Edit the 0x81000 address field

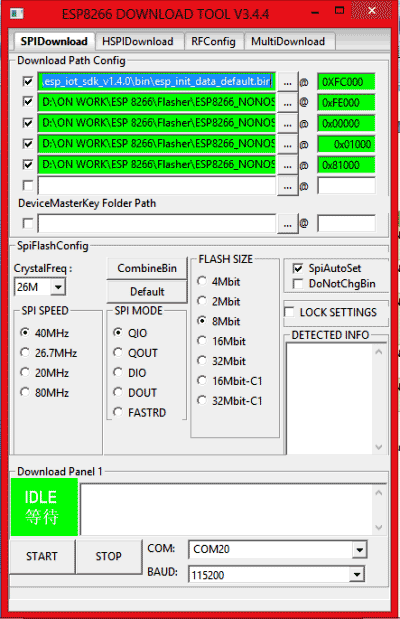point(346,165)
